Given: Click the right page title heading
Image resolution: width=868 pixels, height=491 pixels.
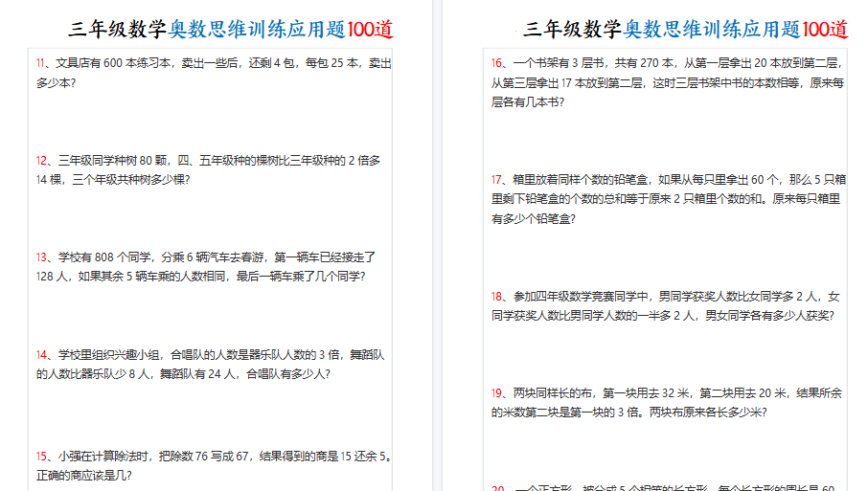Looking at the screenshot, I should point(686,29).
